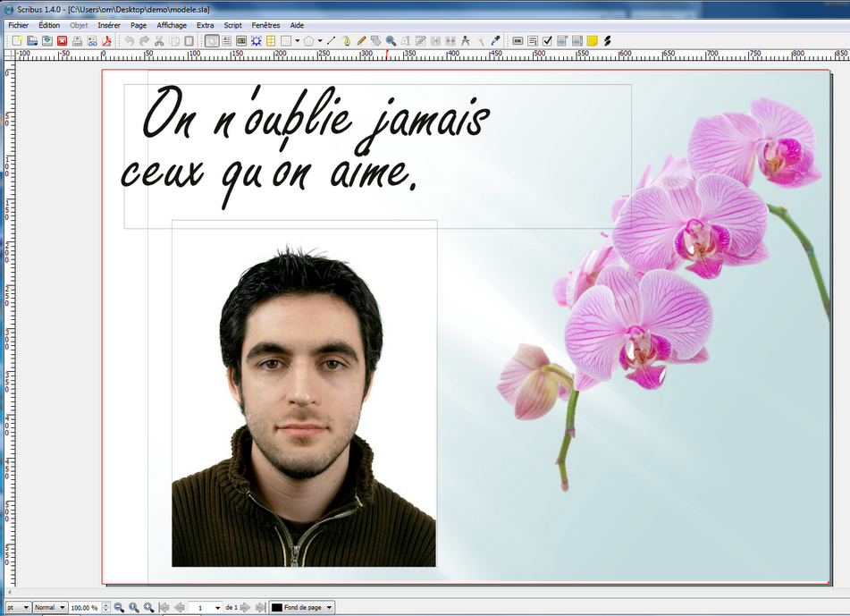Insert a table tool
The image size is (850, 616).
[x=271, y=40]
